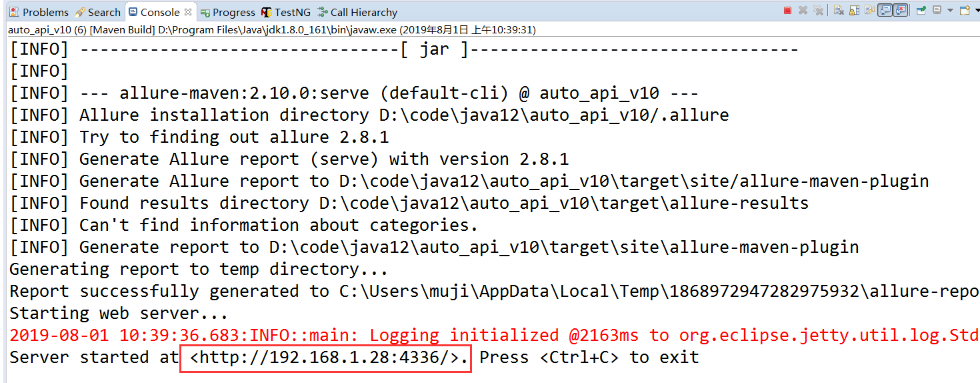Toggle Word Wrap for console output
Viewport: 980px width, 383px height.
click(869, 10)
